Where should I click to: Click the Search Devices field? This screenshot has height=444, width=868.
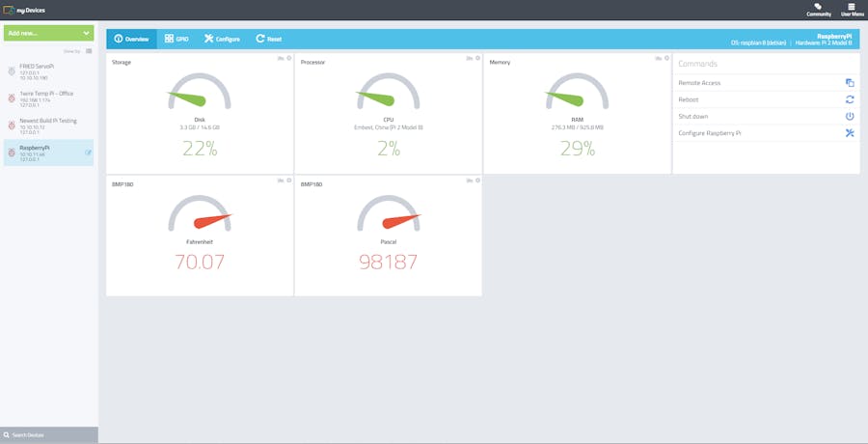[x=49, y=435]
